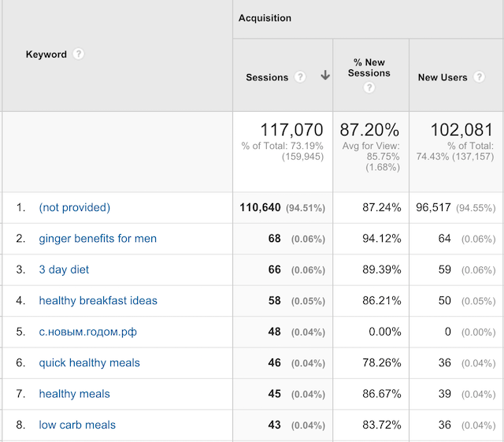Image resolution: width=504 pixels, height=442 pixels.
Task: Select % new sessions value 94.12%
Action: point(381,239)
